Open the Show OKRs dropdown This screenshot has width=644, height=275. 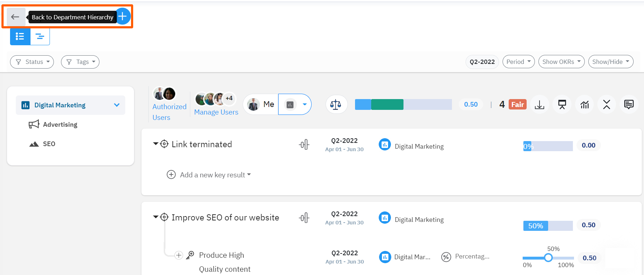point(561,62)
